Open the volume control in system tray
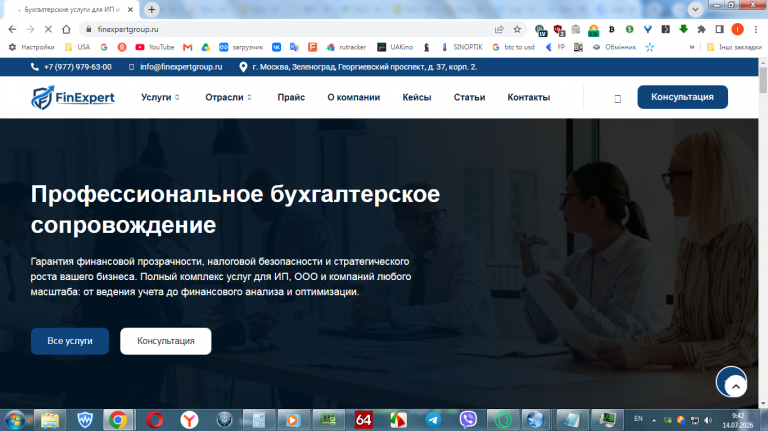Image resolution: width=768 pixels, height=431 pixels. [708, 420]
